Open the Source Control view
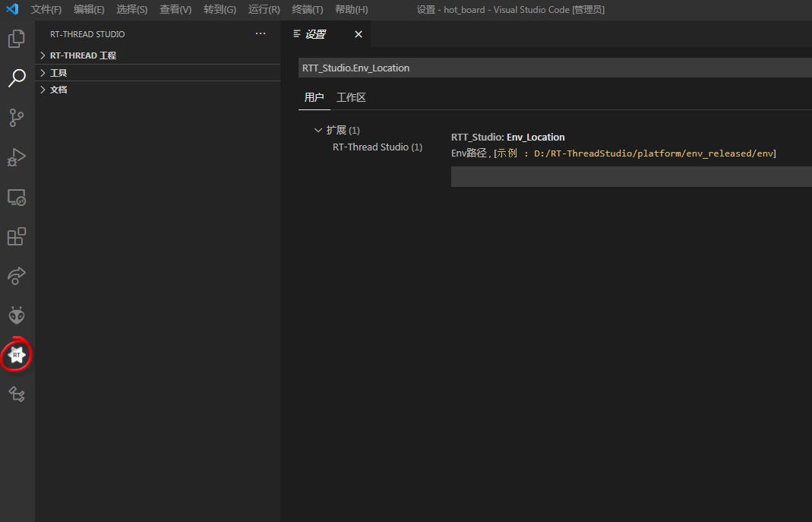 [x=17, y=118]
